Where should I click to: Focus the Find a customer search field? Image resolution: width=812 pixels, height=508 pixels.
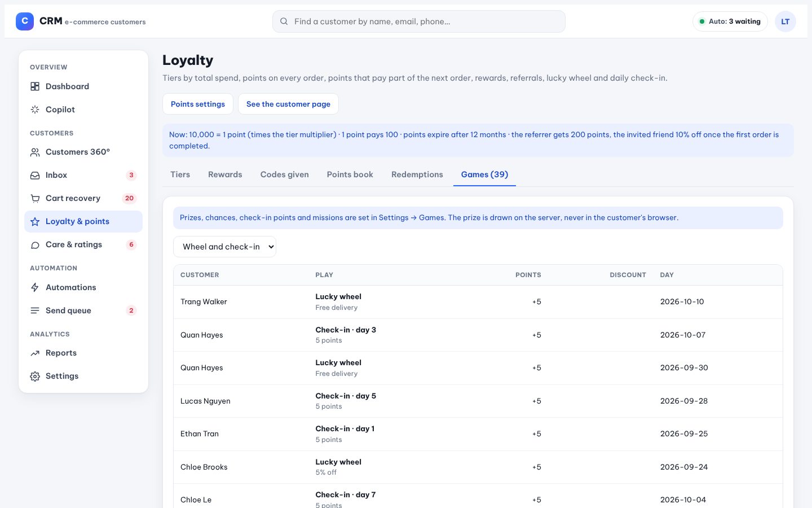tap(419, 21)
